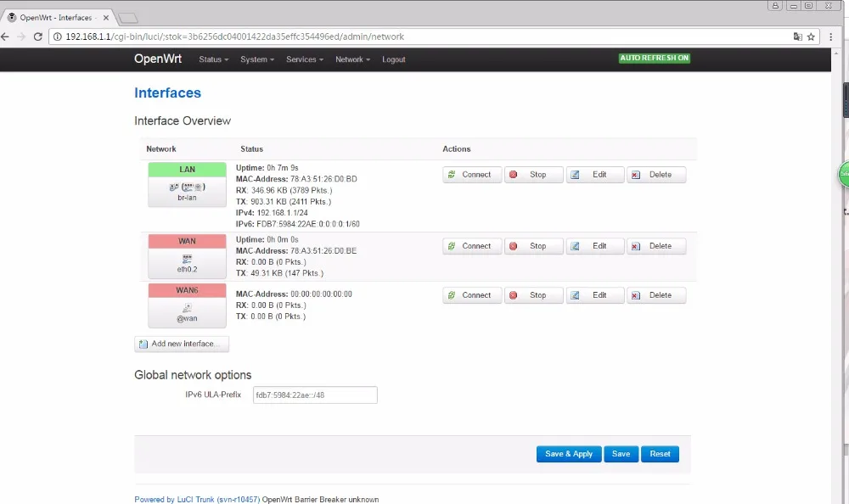Close the OpenWrt - Interfaces tab

(106, 17)
